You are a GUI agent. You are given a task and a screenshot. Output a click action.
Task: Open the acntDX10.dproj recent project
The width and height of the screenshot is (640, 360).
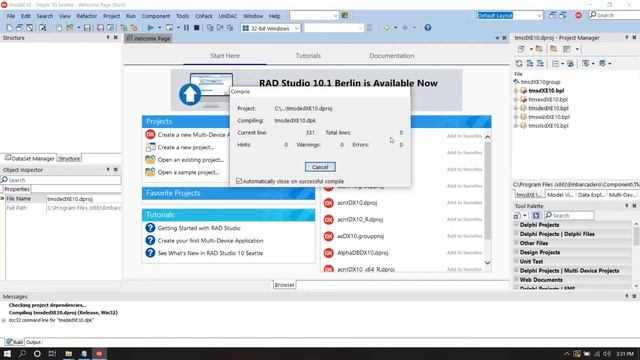tap(357, 203)
